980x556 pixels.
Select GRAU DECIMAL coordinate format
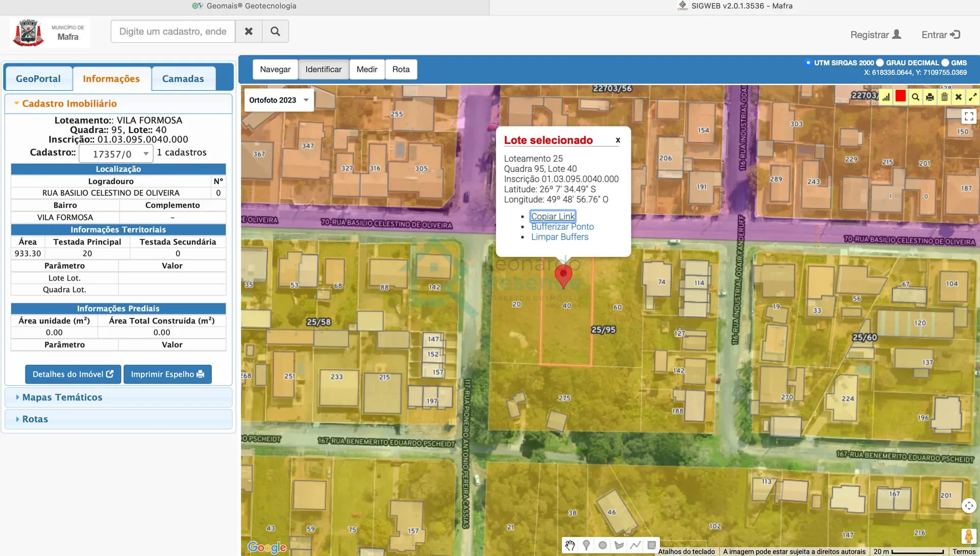coord(880,63)
